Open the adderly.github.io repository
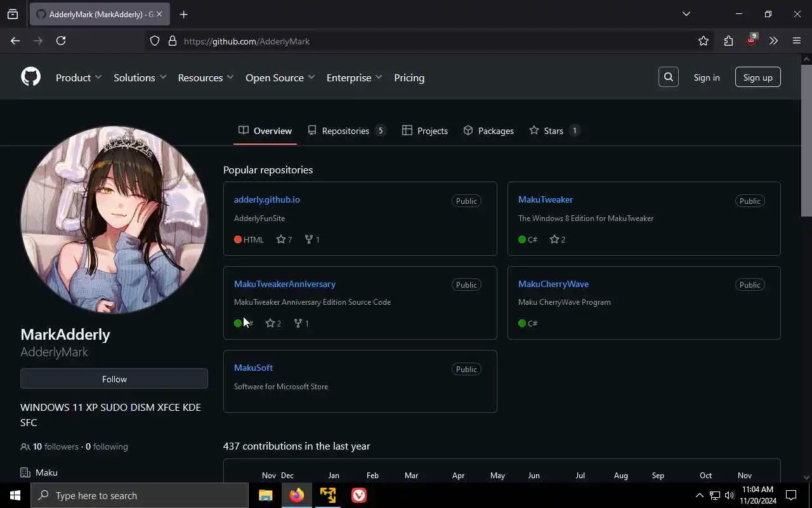Image resolution: width=812 pixels, height=508 pixels. click(267, 199)
